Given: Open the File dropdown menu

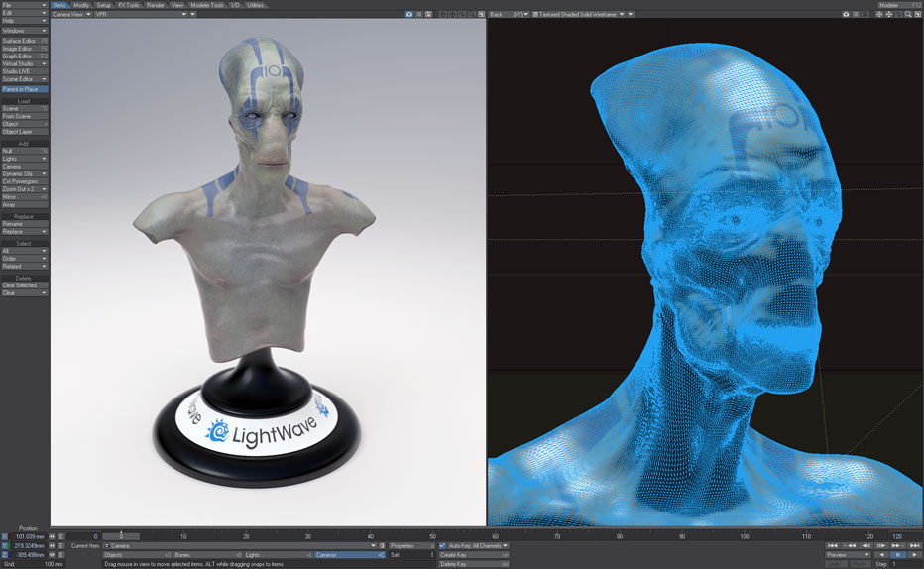Looking at the screenshot, I should coord(24,5).
